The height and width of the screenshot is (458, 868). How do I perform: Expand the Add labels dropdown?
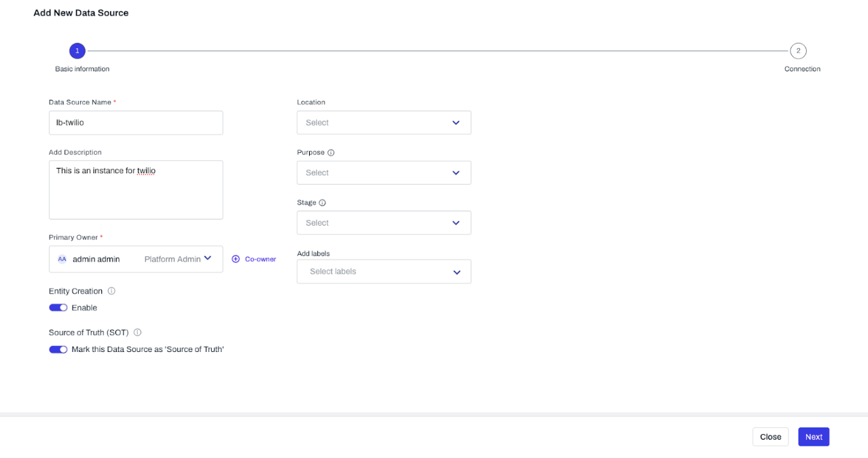(384, 272)
